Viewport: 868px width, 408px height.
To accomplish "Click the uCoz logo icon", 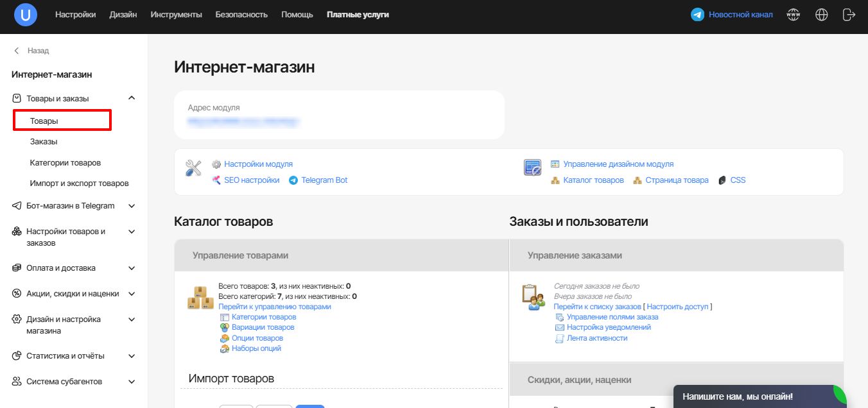I will point(26,15).
